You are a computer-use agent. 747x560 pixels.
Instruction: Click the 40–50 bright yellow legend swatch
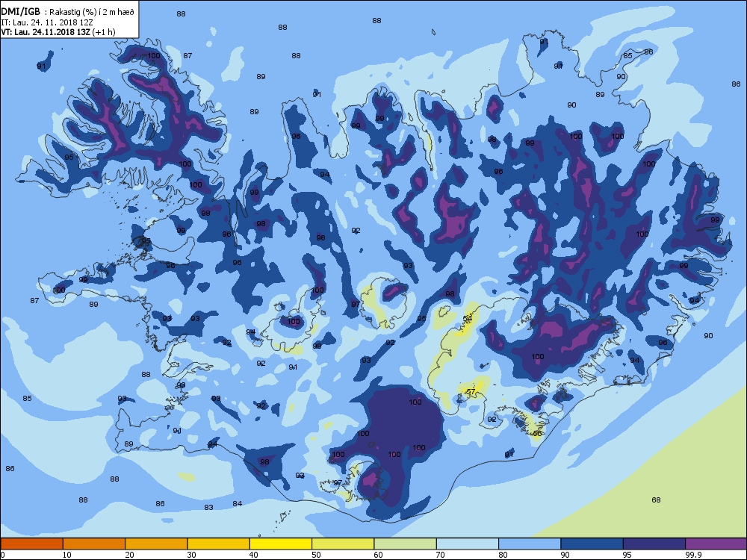pos(281,544)
